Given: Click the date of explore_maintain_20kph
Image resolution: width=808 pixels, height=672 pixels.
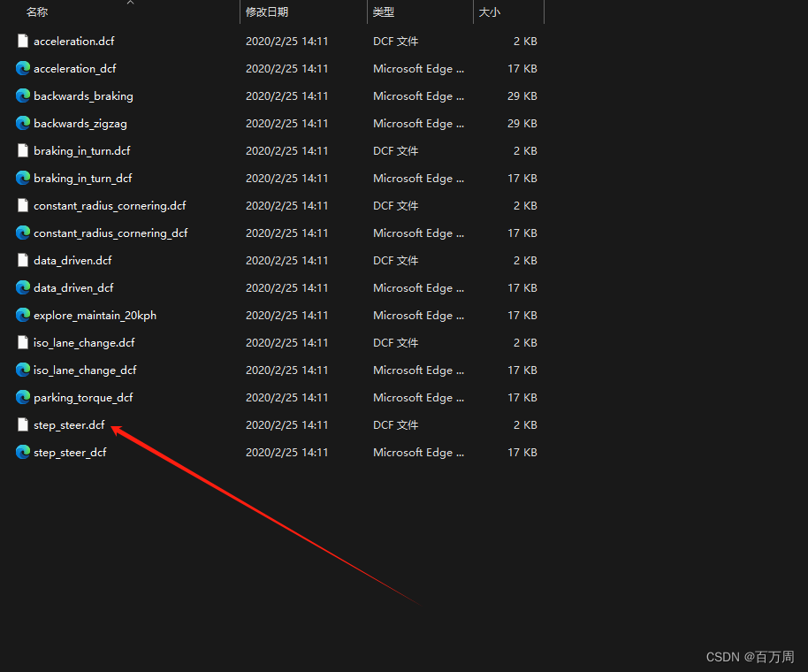Looking at the screenshot, I should (x=286, y=316).
